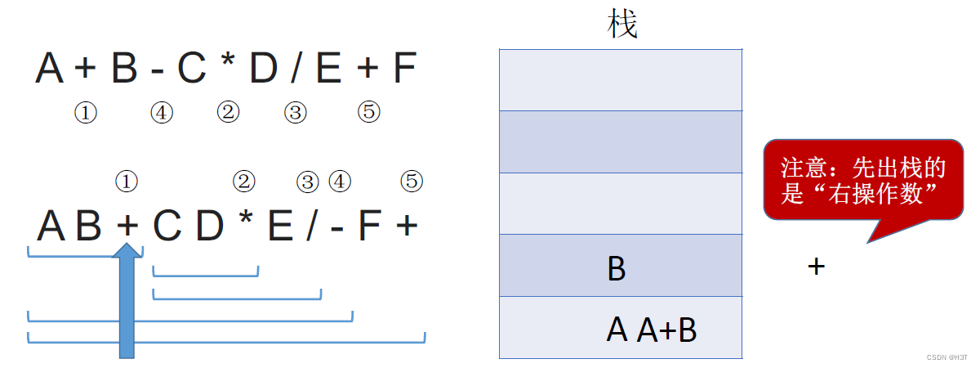Click the large blue upward arrow
The height and width of the screenshot is (368, 980).
[126, 303]
